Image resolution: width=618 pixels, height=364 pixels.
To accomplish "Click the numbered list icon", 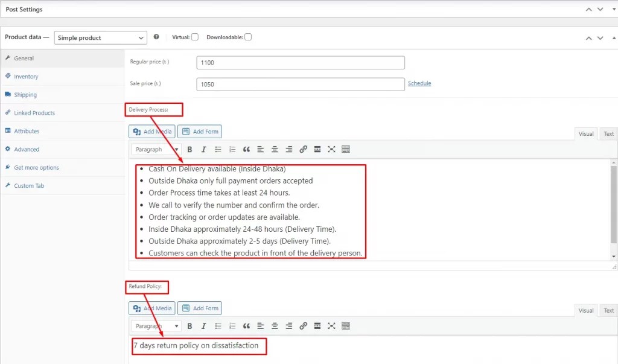I will point(232,149).
